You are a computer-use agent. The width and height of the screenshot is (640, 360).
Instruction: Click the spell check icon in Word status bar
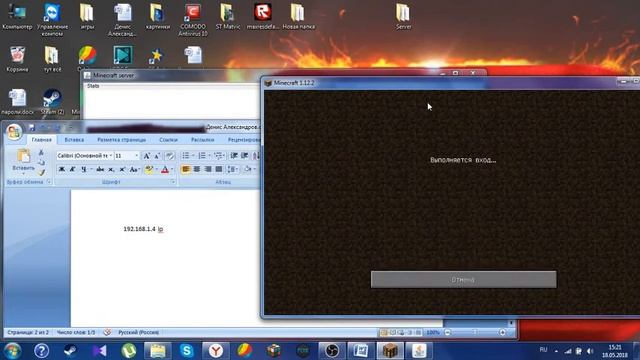click(107, 332)
